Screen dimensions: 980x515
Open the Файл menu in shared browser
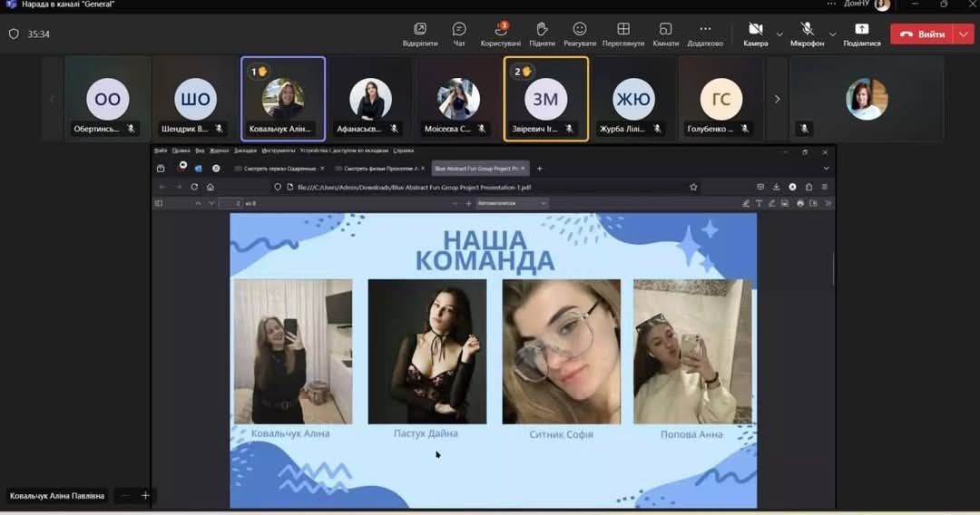(161, 151)
